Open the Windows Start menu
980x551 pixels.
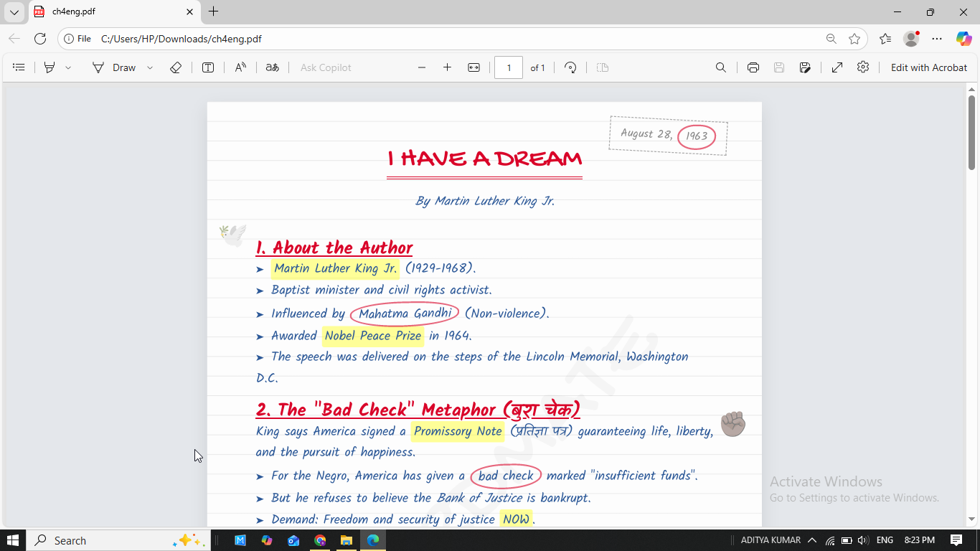pyautogui.click(x=13, y=540)
